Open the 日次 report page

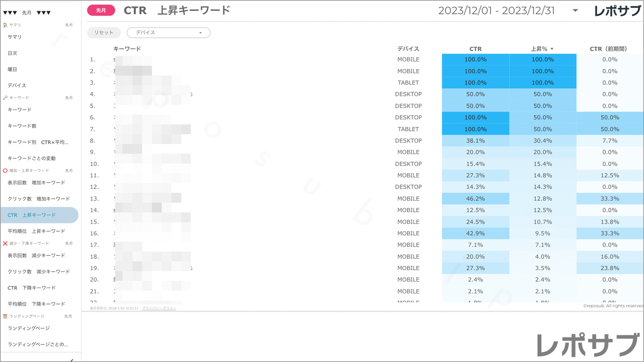click(x=12, y=53)
